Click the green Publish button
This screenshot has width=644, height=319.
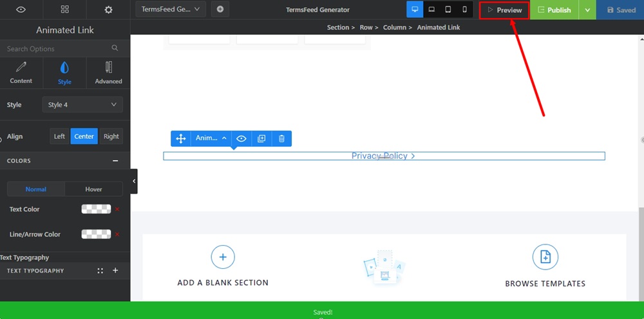pyautogui.click(x=553, y=10)
